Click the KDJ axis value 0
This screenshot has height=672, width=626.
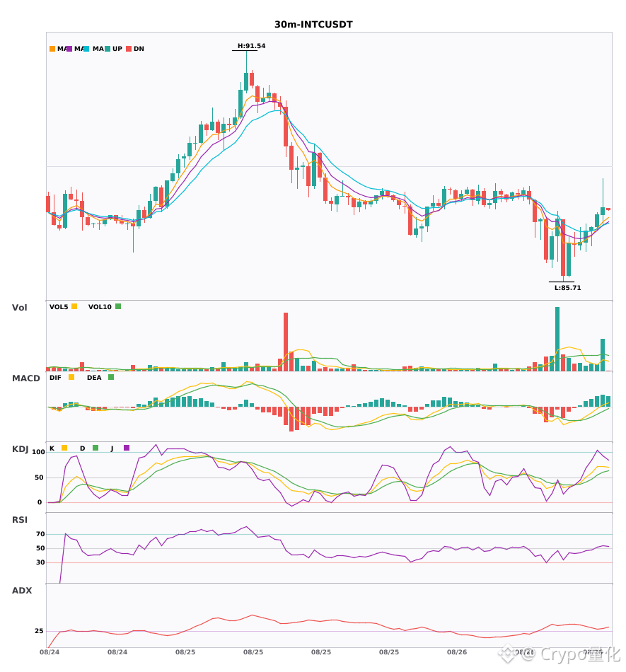coord(40,502)
